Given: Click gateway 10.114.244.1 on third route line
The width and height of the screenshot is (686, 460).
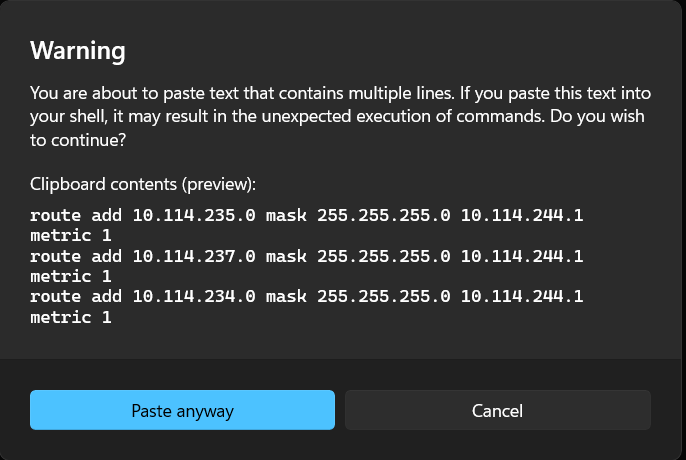Looking at the screenshot, I should [521, 297].
